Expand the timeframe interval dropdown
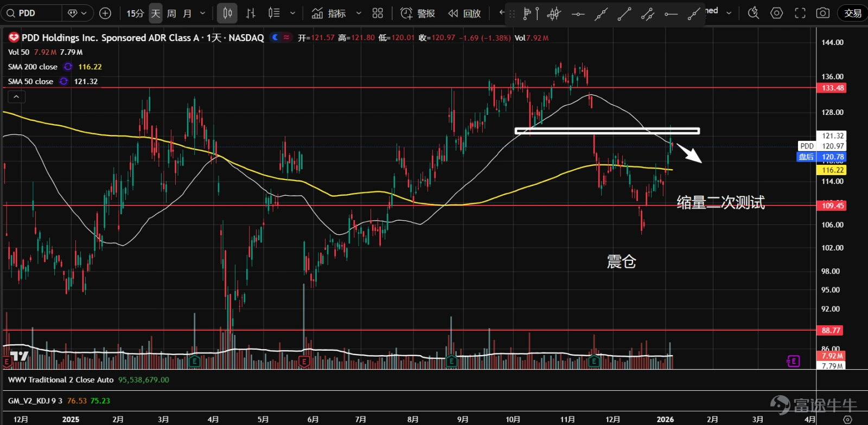868x425 pixels. [203, 13]
